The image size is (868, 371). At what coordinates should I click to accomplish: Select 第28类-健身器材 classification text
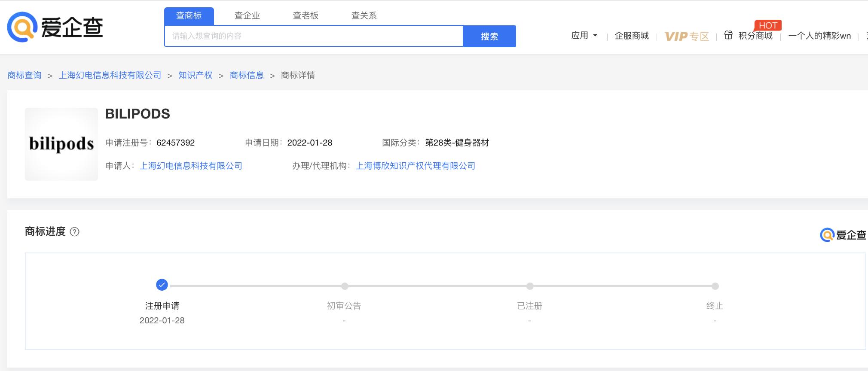(x=457, y=143)
